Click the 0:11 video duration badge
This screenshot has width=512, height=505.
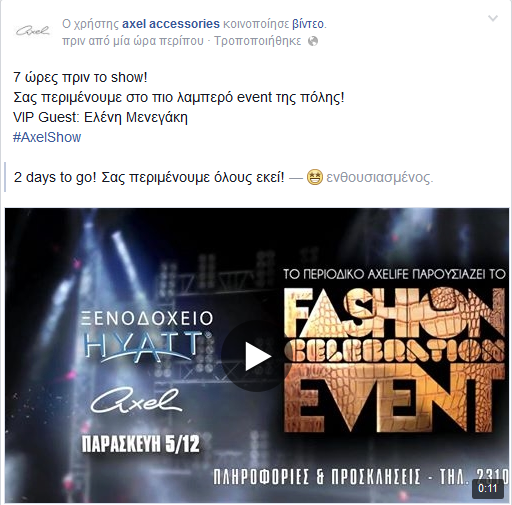[488, 489]
